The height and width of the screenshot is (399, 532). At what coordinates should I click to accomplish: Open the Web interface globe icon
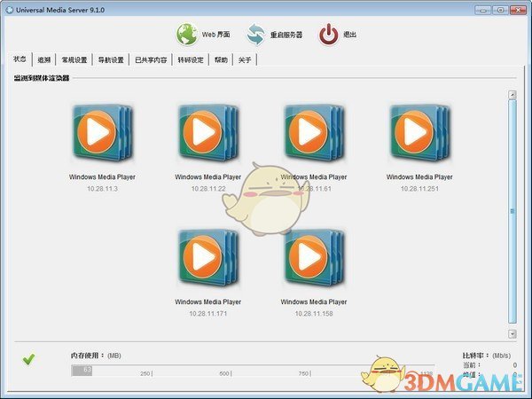click(x=186, y=35)
